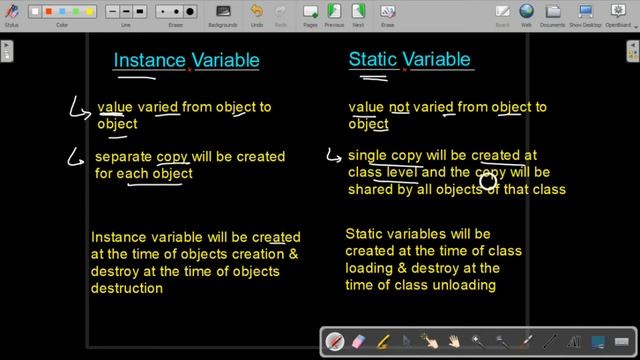Image resolution: width=640 pixels, height=360 pixels.
Task: Select the Eraser tool in stylus palette
Action: (358, 342)
